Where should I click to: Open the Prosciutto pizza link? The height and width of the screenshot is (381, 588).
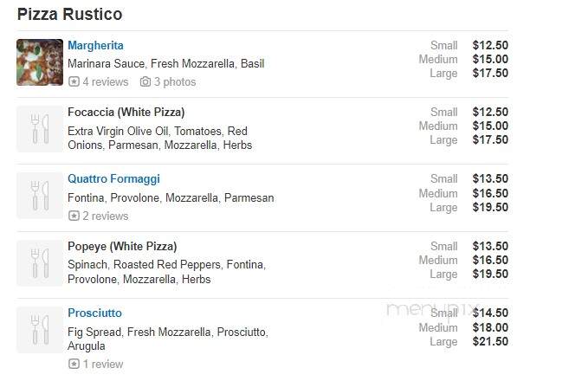point(95,313)
